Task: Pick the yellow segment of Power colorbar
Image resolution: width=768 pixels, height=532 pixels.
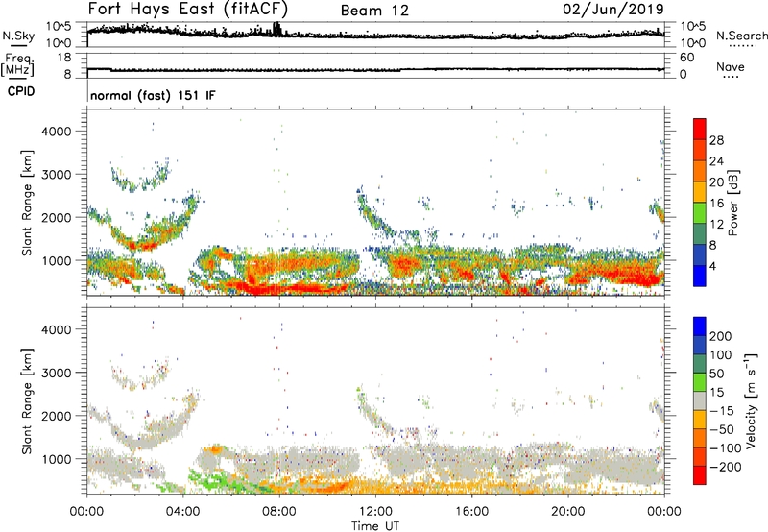Action: [x=700, y=192]
